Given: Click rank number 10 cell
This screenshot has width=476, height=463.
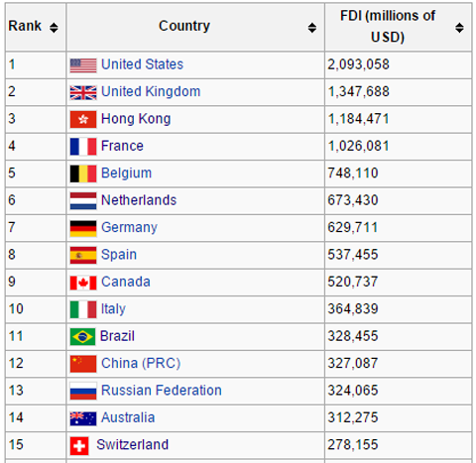Looking at the screenshot, I should [36, 309].
